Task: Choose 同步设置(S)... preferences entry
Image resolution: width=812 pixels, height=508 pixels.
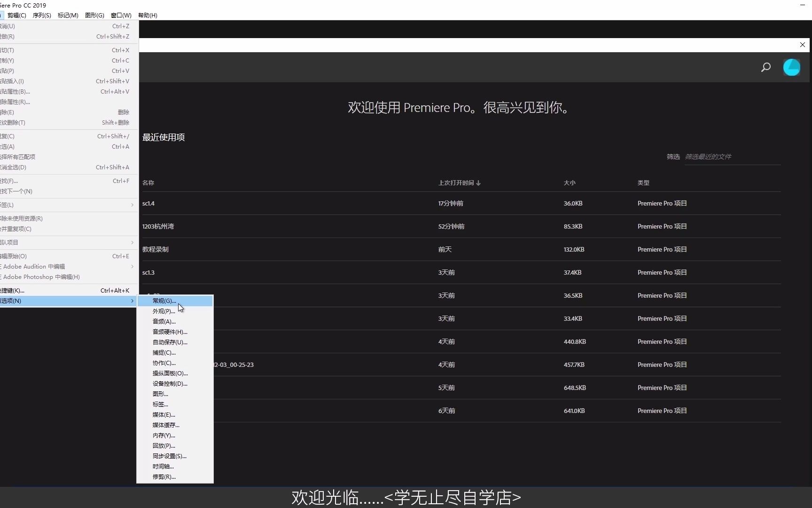Action: click(175, 456)
